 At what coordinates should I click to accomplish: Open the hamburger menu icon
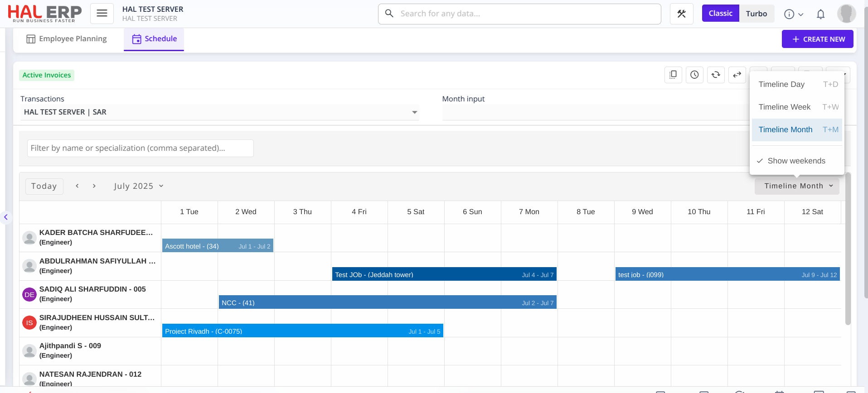point(102,14)
